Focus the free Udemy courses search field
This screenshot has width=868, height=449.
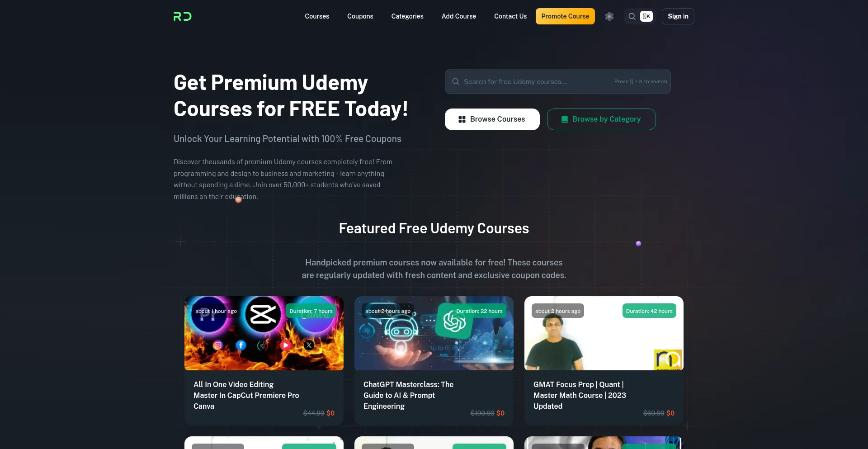coord(558,81)
